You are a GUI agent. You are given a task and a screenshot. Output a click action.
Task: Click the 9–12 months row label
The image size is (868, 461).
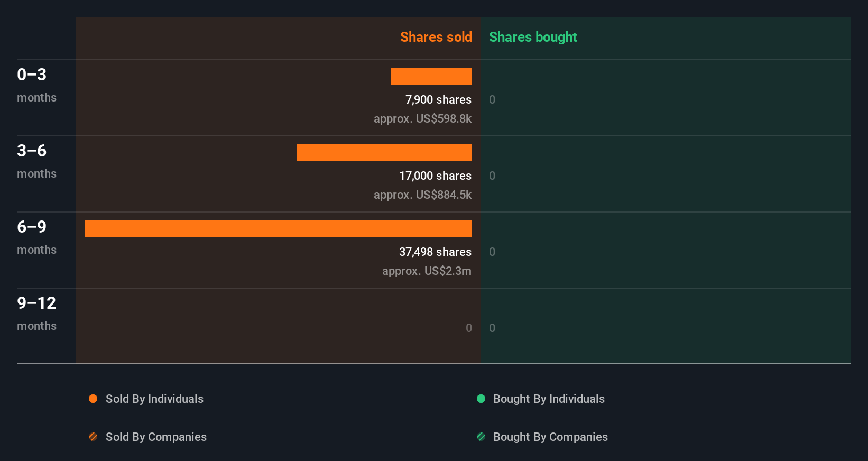tap(36, 313)
